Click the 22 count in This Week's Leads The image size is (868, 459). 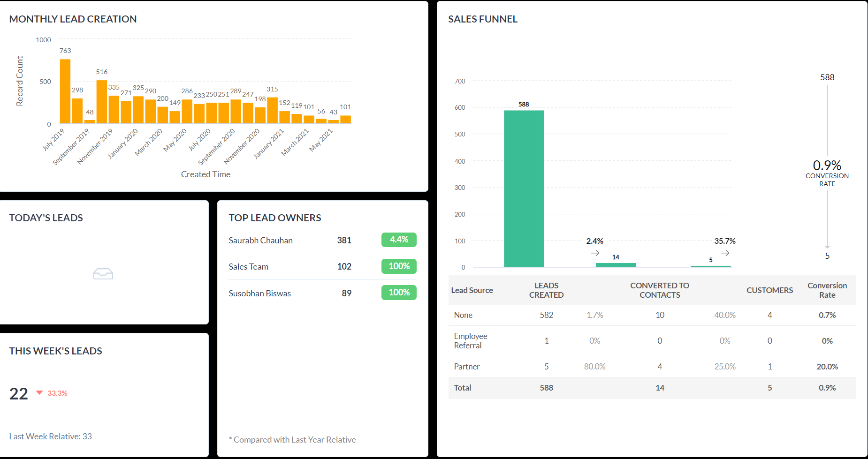[x=19, y=393]
